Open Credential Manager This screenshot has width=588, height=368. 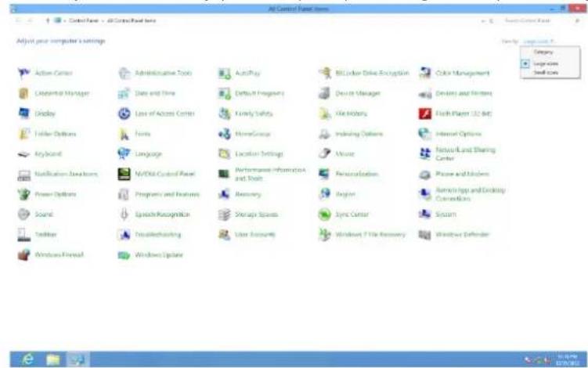pyautogui.click(x=53, y=93)
